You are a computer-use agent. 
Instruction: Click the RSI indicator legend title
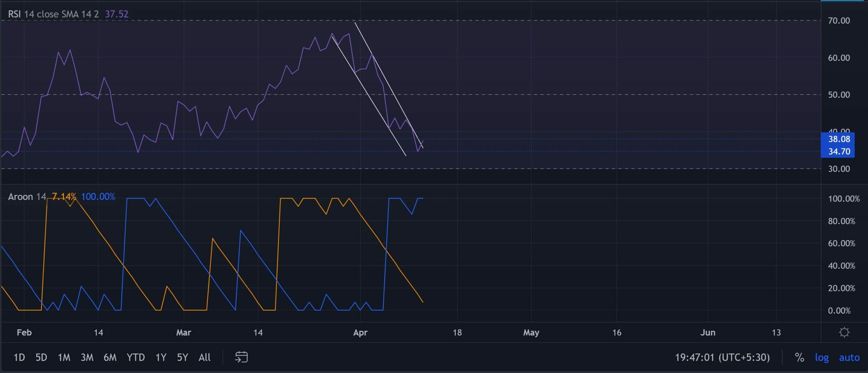14,14
